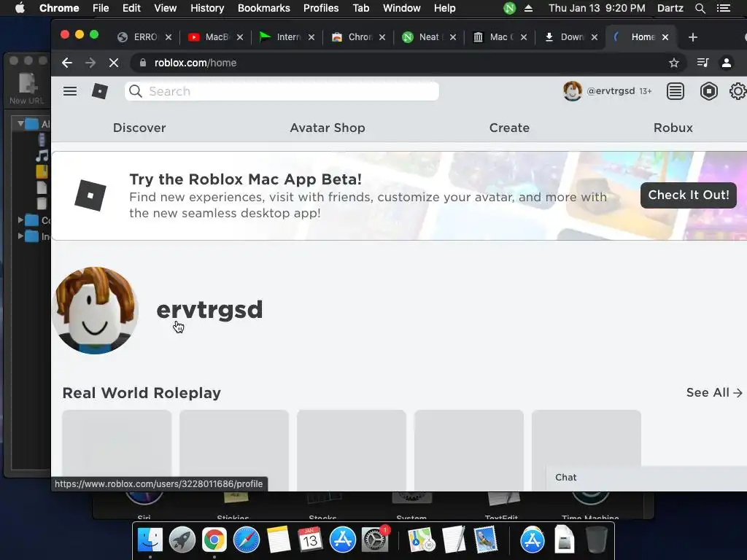The width and height of the screenshot is (747, 560).
Task: Open Notes from the Dock
Action: pos(278,540)
